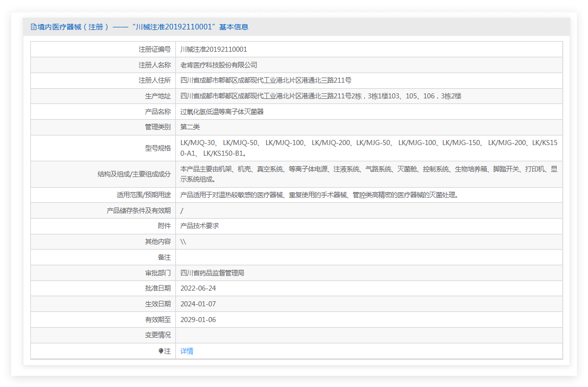Click the 注册人住所 address value
This screenshot has height=387, width=588.
click(266, 80)
